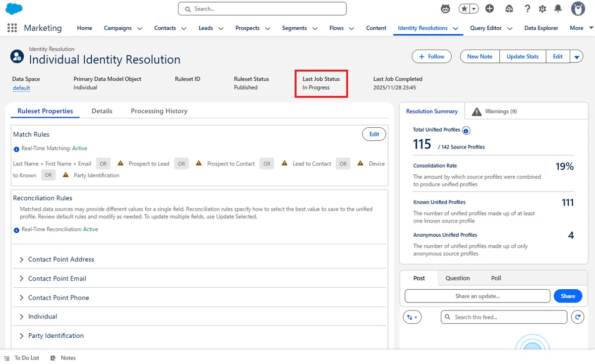The width and height of the screenshot is (595, 364).
Task: Go to the Home tab
Action: pyautogui.click(x=85, y=28)
